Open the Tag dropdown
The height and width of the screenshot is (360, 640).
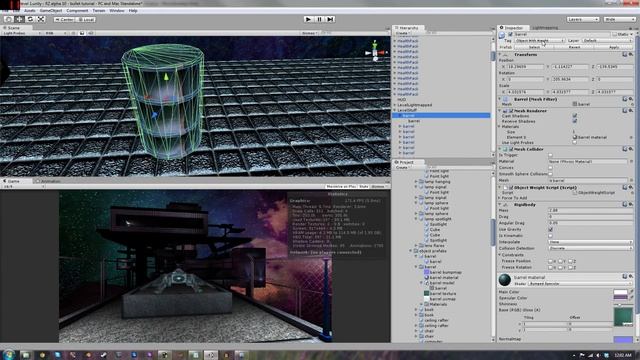click(x=539, y=40)
